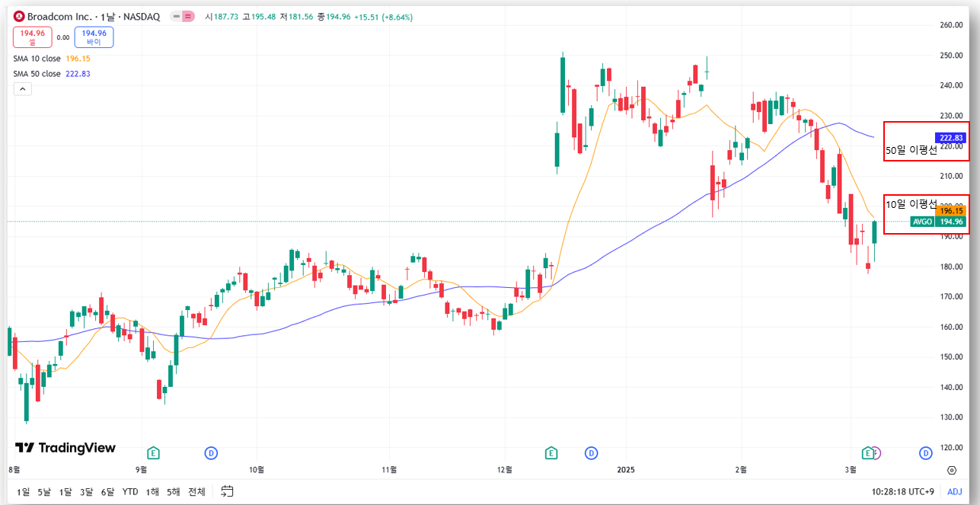Click the late-December dividend D marker
The width and height of the screenshot is (980, 505).
click(x=591, y=453)
